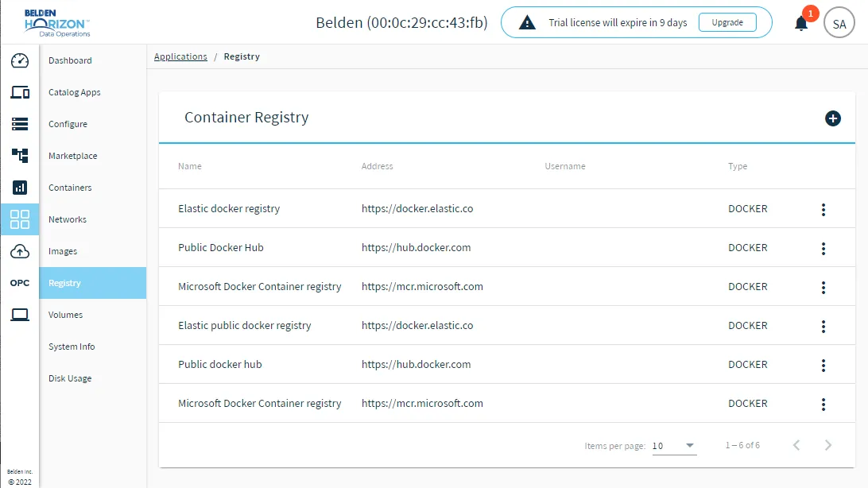Screen dimensions: 868x488
Task: Click the bar chart icon in sidebar
Action: pos(20,188)
